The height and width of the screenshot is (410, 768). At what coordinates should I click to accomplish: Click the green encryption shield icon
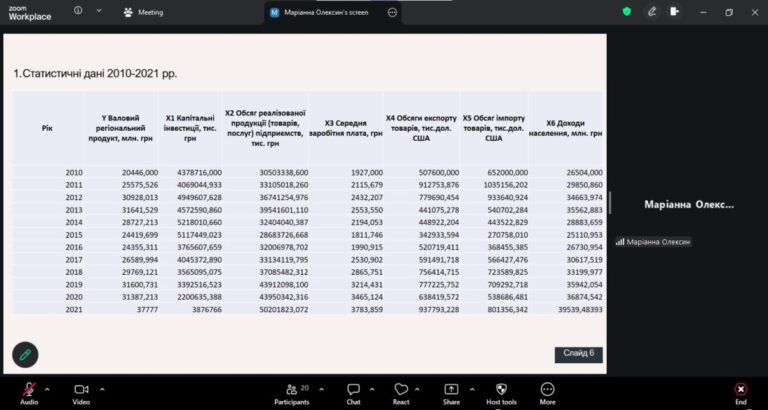click(627, 12)
